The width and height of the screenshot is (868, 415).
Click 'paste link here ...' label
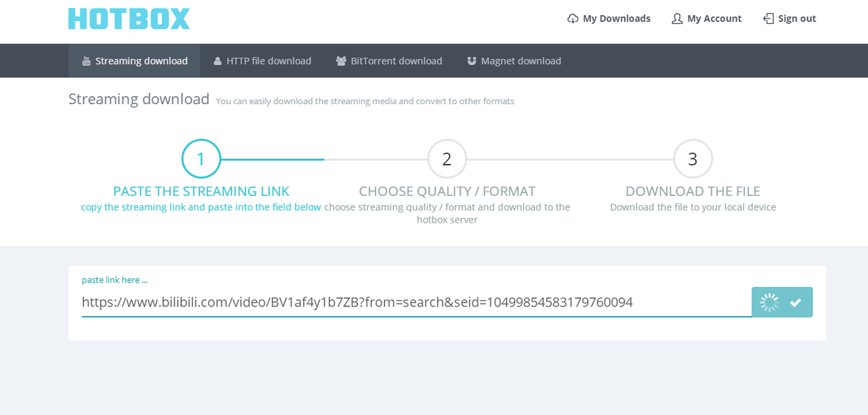pyautogui.click(x=114, y=280)
